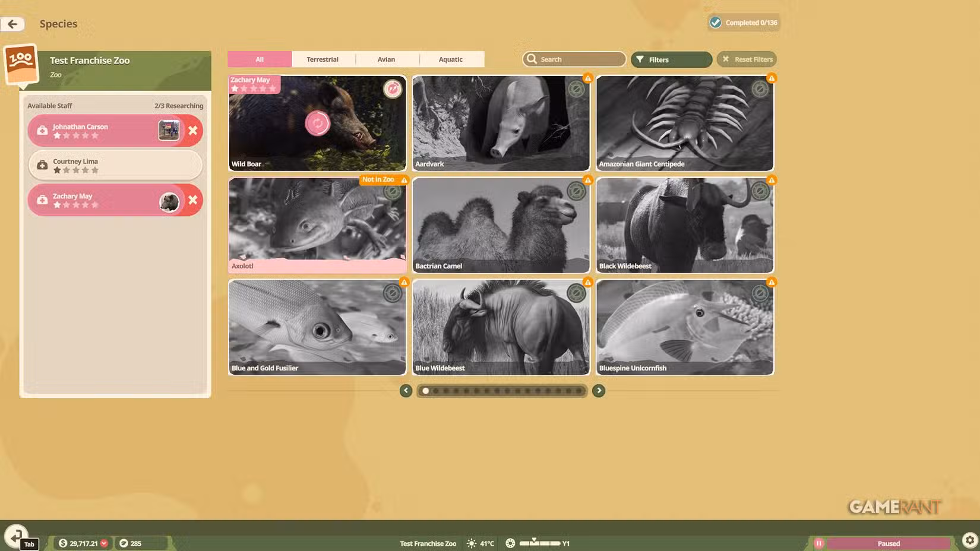
Task: Remove Zachary May from research
Action: (x=193, y=200)
